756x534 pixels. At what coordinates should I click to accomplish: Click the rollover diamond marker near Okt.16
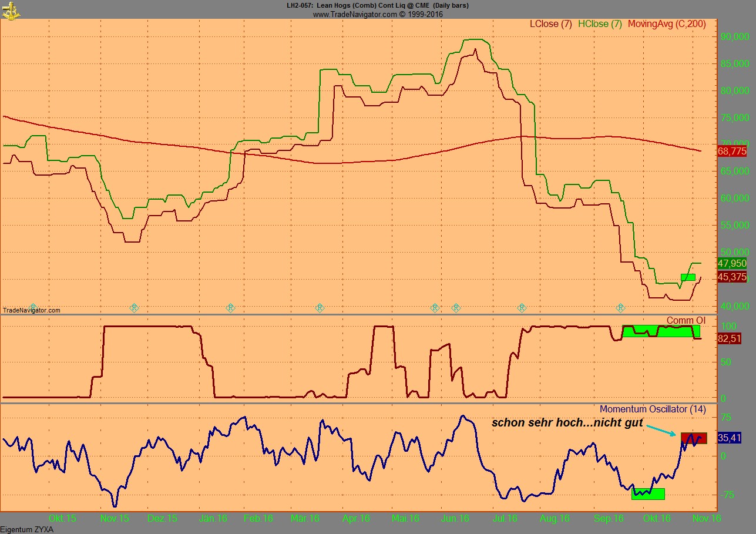coord(620,307)
